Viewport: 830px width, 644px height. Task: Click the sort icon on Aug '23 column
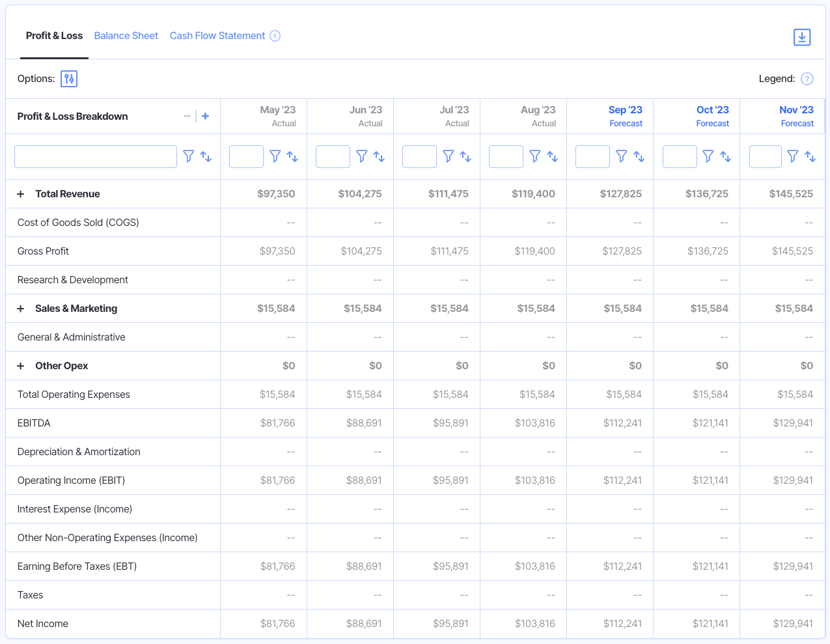(x=552, y=156)
